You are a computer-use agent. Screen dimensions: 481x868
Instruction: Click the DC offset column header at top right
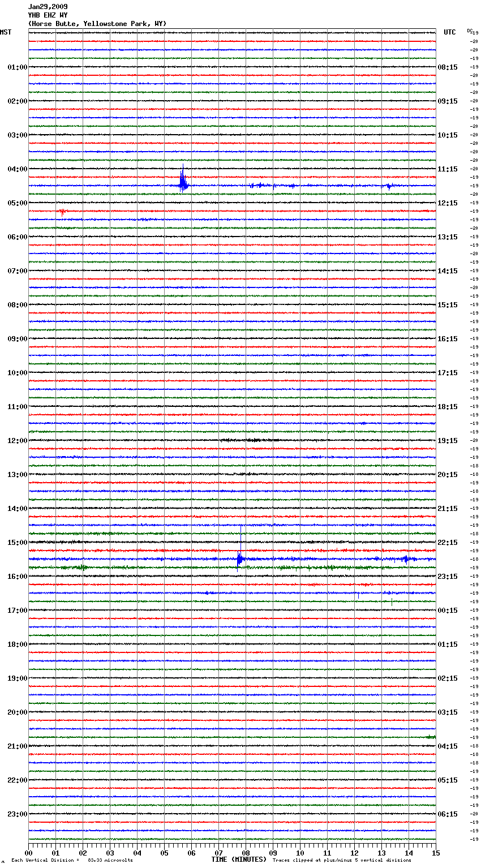pyautogui.click(x=470, y=31)
